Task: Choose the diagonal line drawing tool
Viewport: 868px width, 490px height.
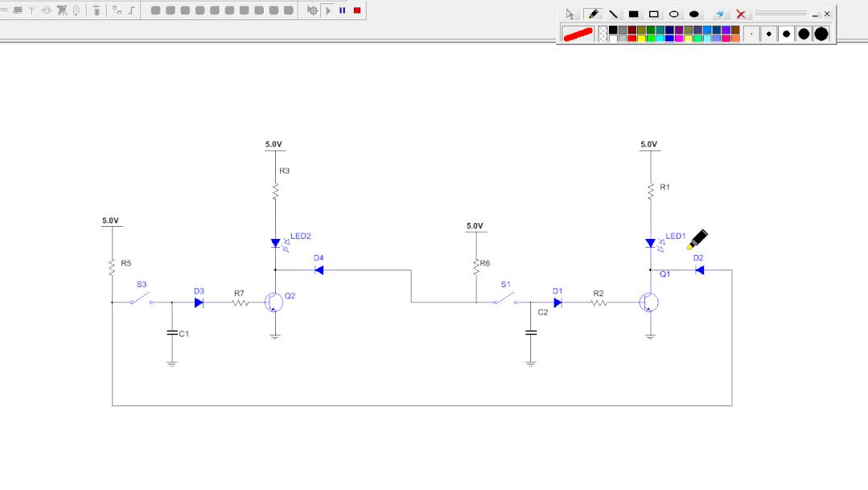Action: (x=613, y=14)
